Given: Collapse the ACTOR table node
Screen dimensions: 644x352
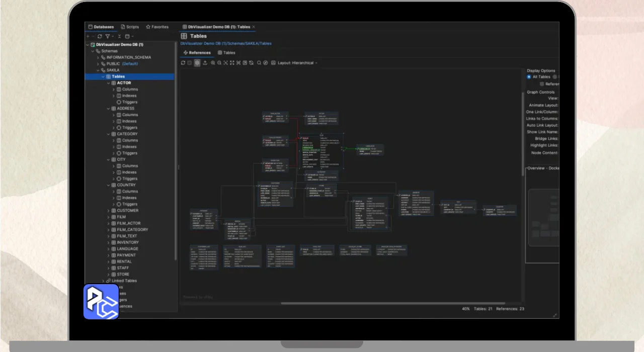Looking at the screenshot, I should tap(108, 83).
